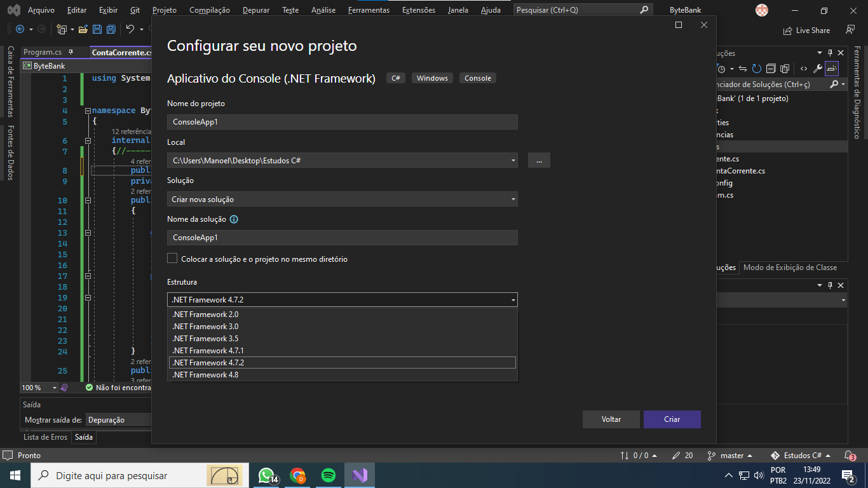Viewport: 868px width, 488px height.
Task: Click the status bar output window icon
Action: click(x=7, y=456)
